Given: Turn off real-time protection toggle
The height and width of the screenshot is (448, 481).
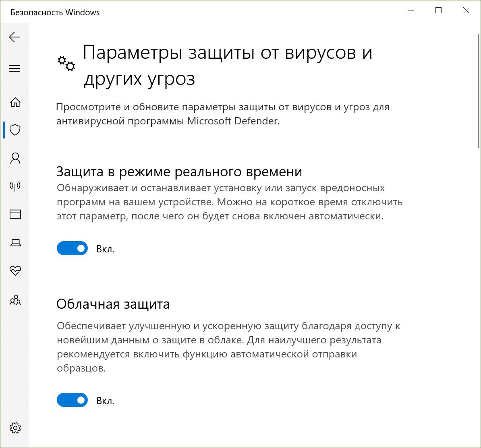Looking at the screenshot, I should pyautogui.click(x=72, y=248).
